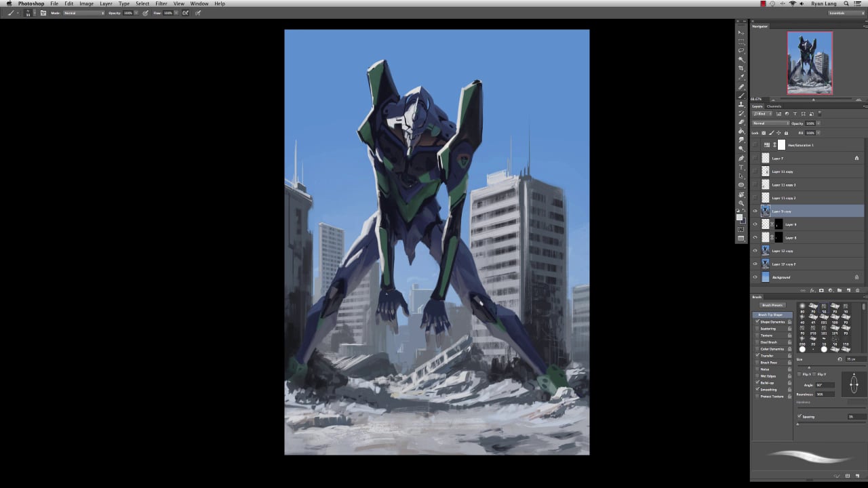Screen dimensions: 868x488
Task: Select the Type tool
Action: [x=741, y=167]
